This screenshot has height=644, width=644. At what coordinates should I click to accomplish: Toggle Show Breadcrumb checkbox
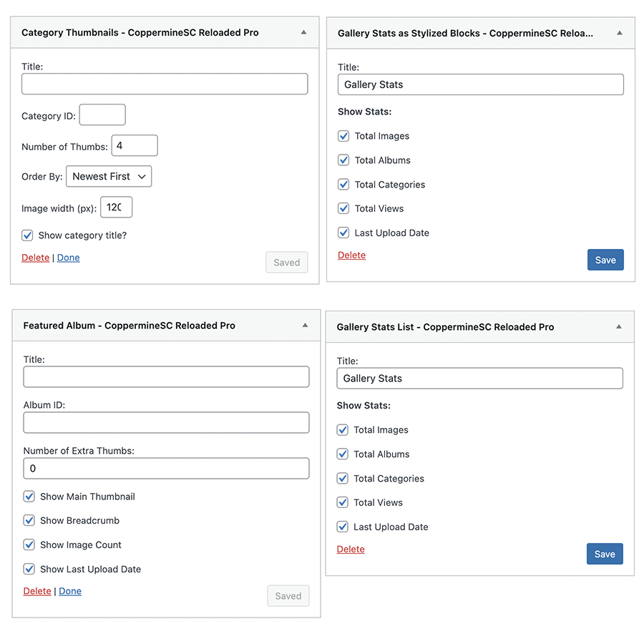(29, 521)
